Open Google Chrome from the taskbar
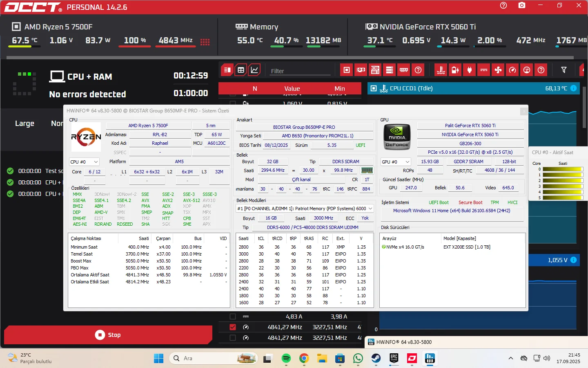The width and height of the screenshot is (588, 368). (304, 359)
